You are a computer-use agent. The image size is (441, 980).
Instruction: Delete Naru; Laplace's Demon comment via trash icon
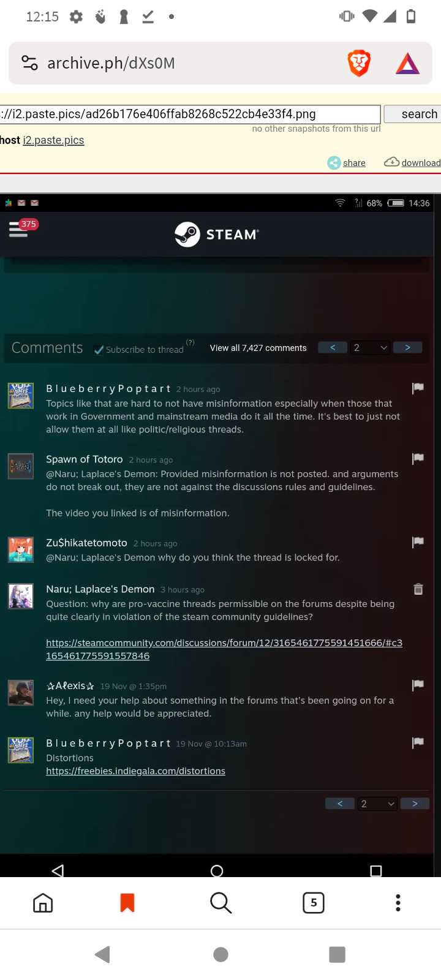[418, 589]
